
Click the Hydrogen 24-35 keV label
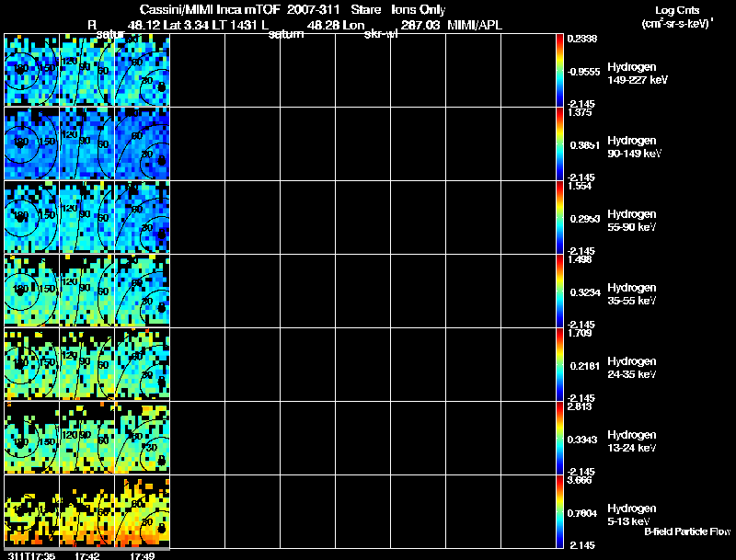point(638,367)
